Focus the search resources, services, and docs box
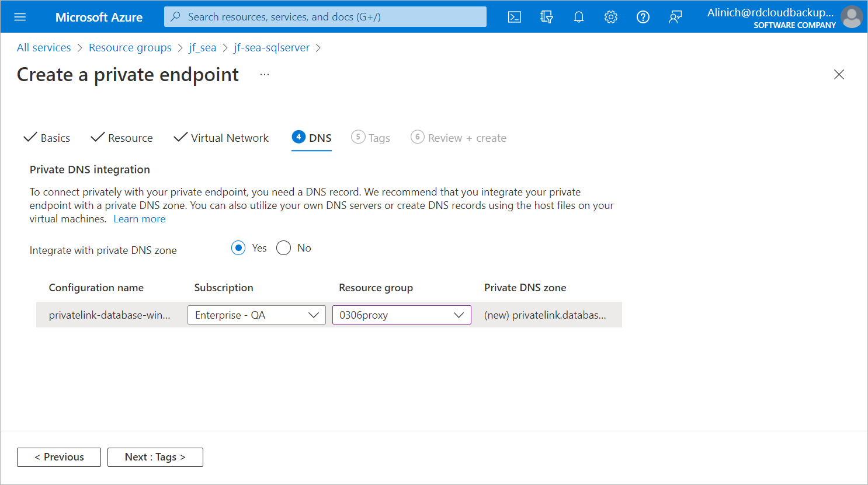 pos(325,17)
